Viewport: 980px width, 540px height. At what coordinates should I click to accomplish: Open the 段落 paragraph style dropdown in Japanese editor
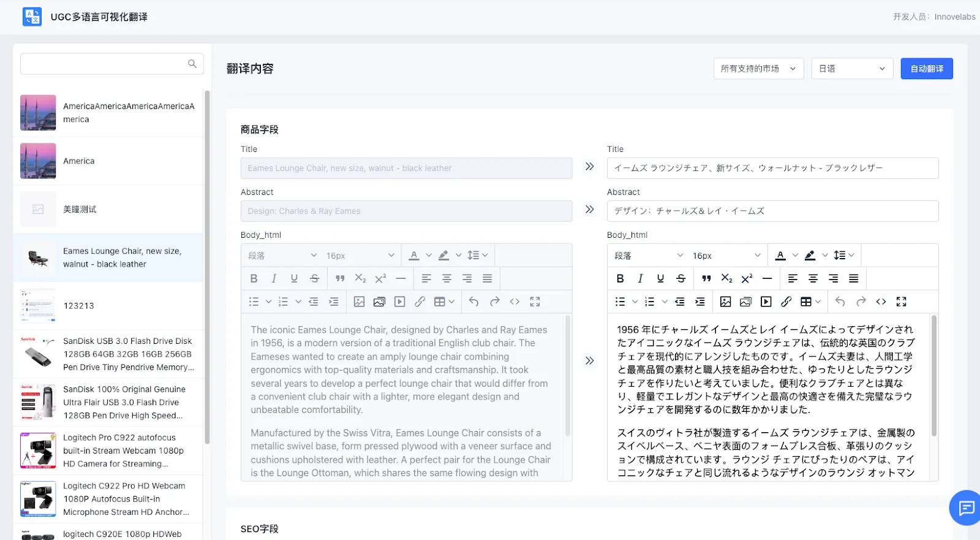pyautogui.click(x=649, y=256)
